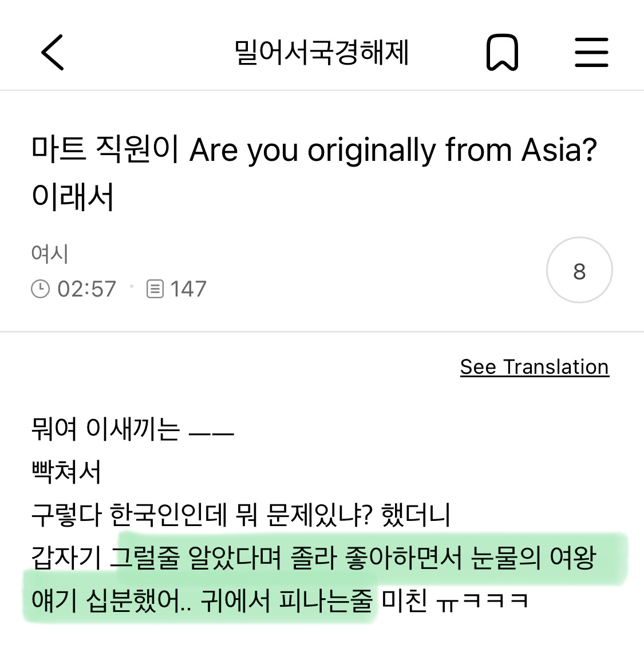
Task: Bookmark this post with the bookmark icon
Action: coord(502,53)
